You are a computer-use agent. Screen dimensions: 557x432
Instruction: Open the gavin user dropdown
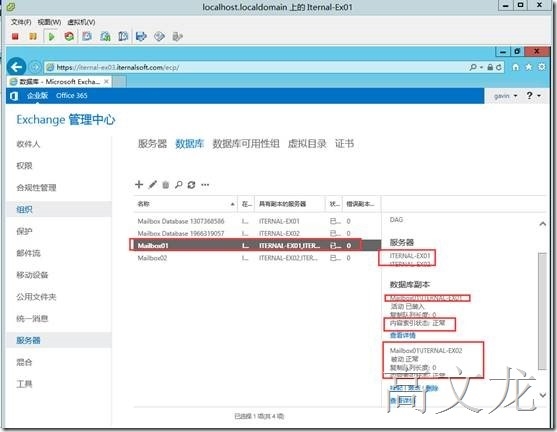tap(505, 96)
